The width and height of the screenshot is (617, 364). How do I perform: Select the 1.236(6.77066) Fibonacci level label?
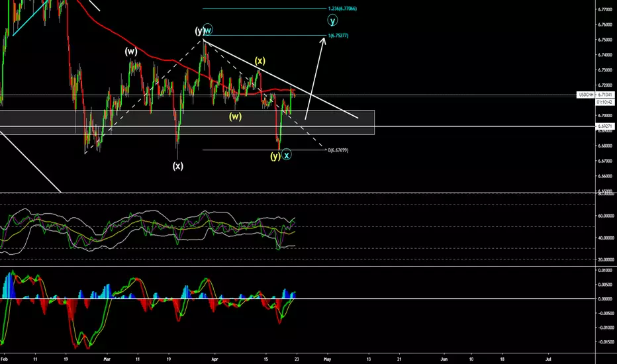pos(342,9)
